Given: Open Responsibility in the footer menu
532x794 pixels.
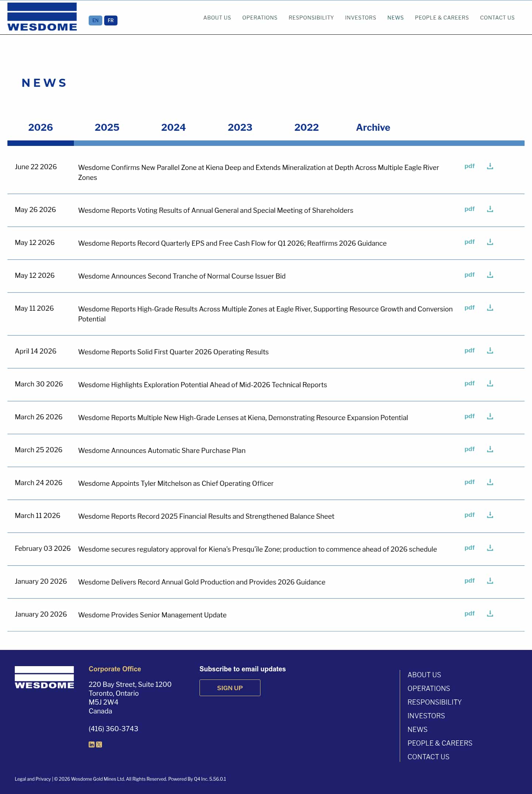Looking at the screenshot, I should click(x=434, y=702).
